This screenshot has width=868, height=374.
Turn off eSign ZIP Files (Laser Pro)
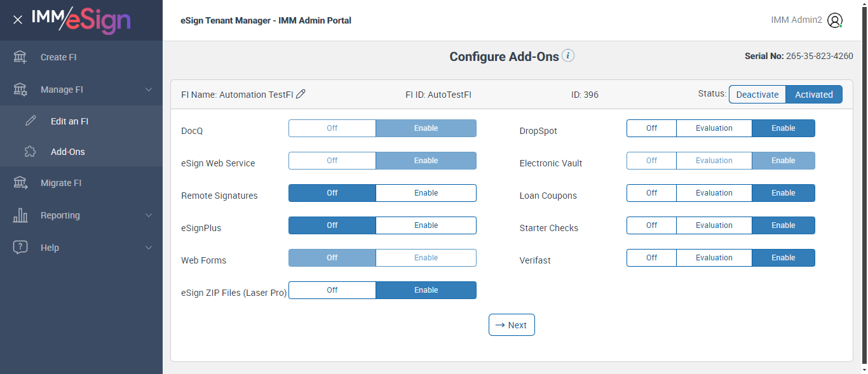(x=332, y=290)
